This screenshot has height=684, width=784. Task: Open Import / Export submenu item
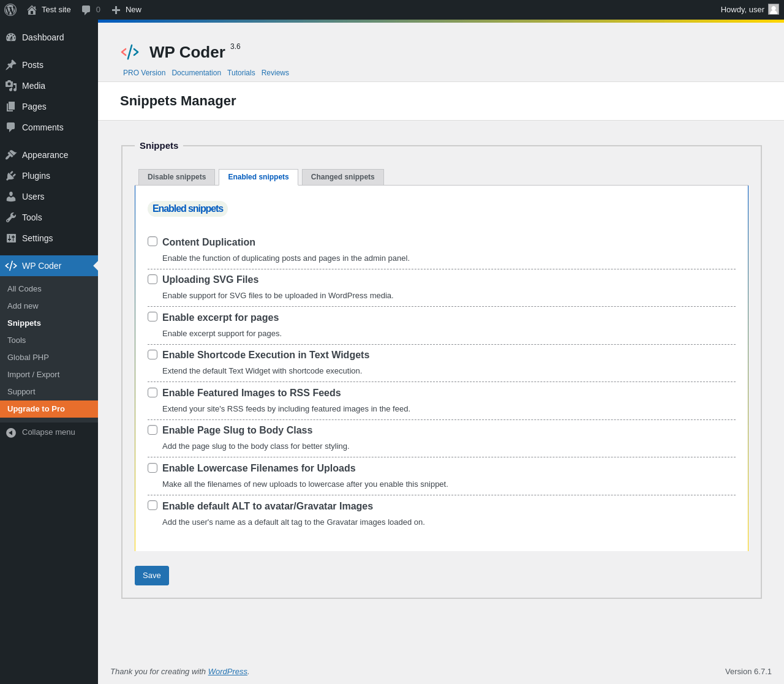[49, 375]
